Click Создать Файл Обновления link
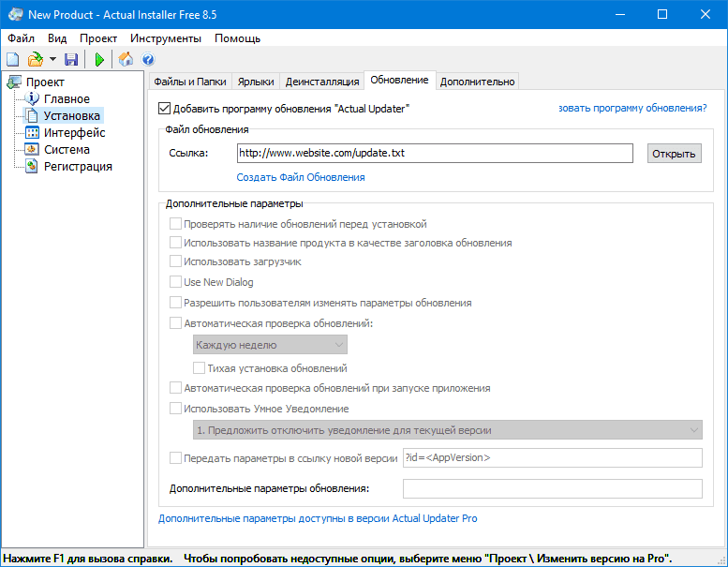Screen dimensions: 728x567 pyautogui.click(x=301, y=177)
